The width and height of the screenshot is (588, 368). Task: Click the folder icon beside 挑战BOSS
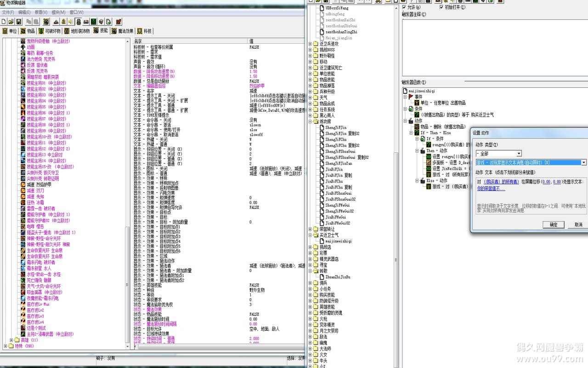coord(316,50)
